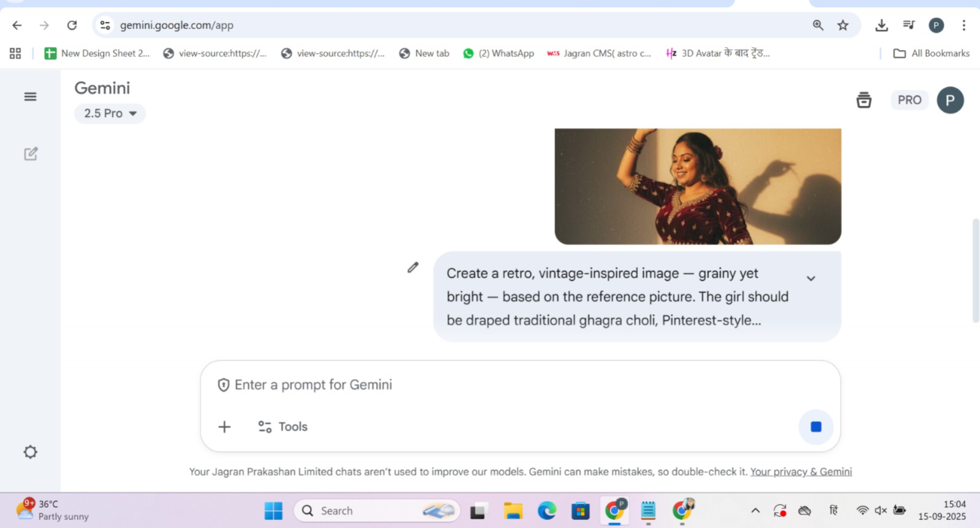Open the Wi-Fi network tray icon
The image size is (980, 528).
pos(862,511)
